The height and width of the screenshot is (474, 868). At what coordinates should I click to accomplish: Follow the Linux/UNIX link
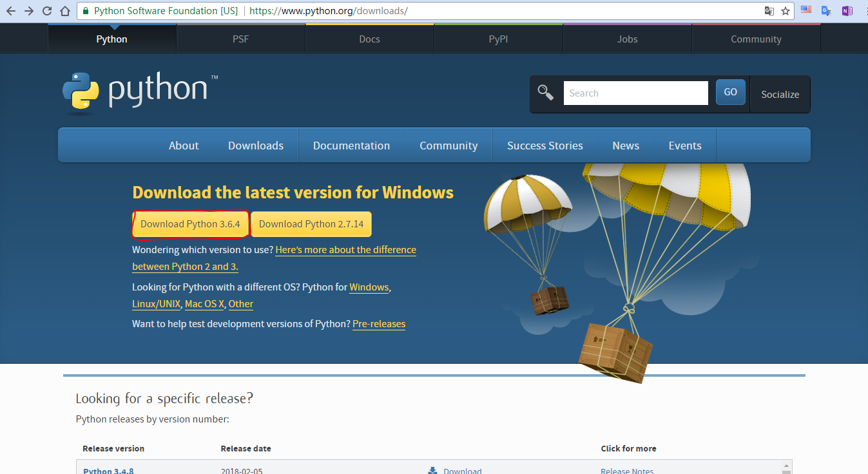(157, 304)
